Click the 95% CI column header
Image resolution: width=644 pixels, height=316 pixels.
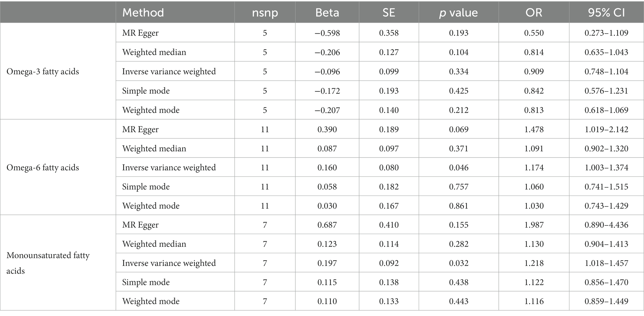point(606,12)
